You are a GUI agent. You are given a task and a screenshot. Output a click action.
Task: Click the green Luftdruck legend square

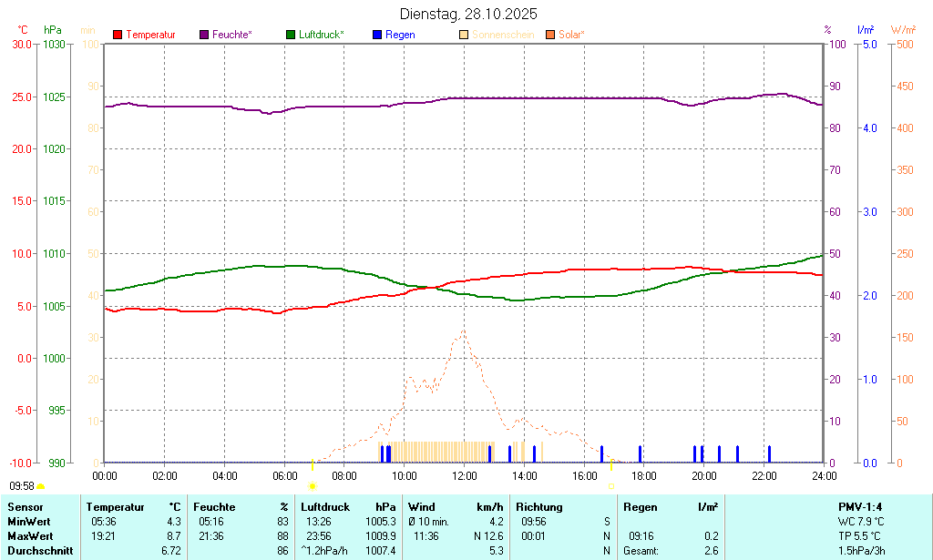[291, 35]
